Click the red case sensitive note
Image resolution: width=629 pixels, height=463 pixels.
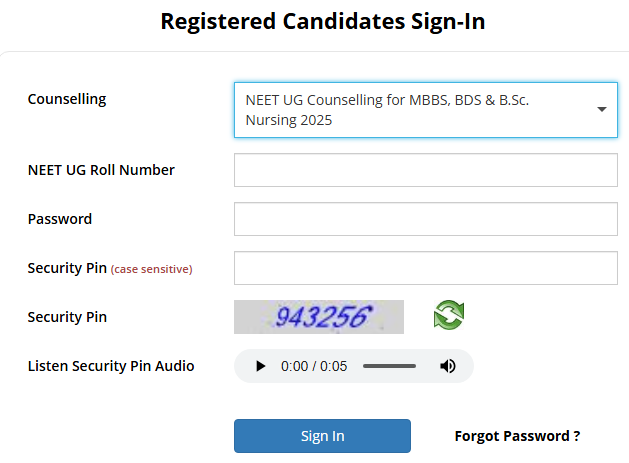coord(151,269)
